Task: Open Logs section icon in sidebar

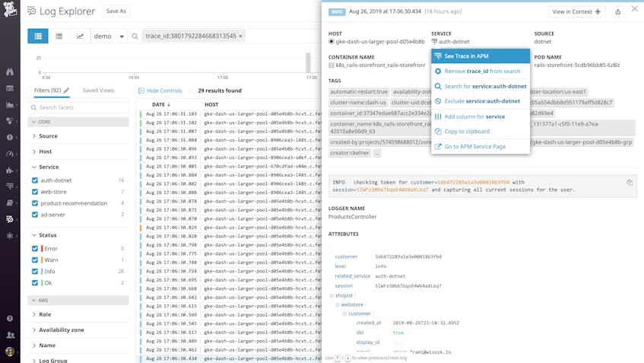Action: [10, 219]
